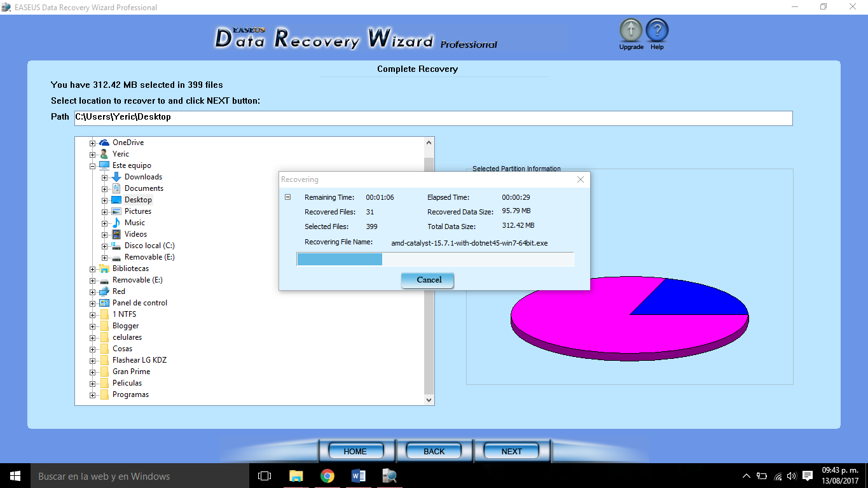The width and height of the screenshot is (868, 488).
Task: Expand the Documents tree node
Action: (105, 188)
